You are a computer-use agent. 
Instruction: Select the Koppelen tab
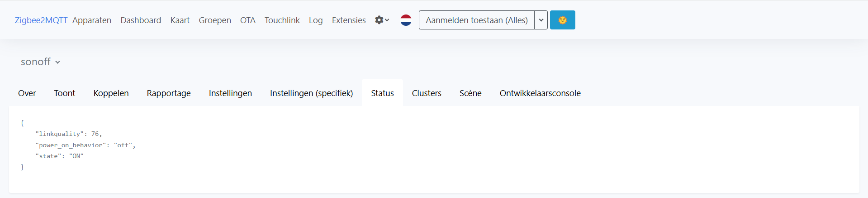[111, 93]
